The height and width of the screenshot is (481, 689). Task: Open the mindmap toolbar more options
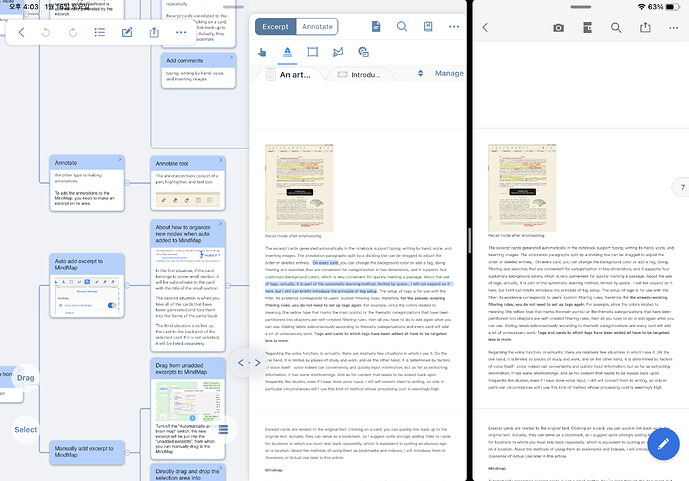pyautogui.click(x=181, y=32)
